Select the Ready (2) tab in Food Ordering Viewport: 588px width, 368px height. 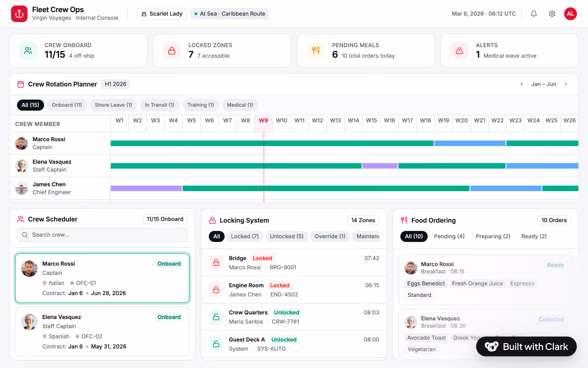tap(533, 236)
